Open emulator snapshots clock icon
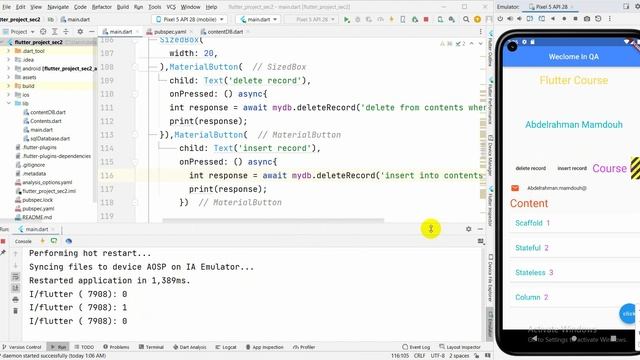 pos(598,19)
